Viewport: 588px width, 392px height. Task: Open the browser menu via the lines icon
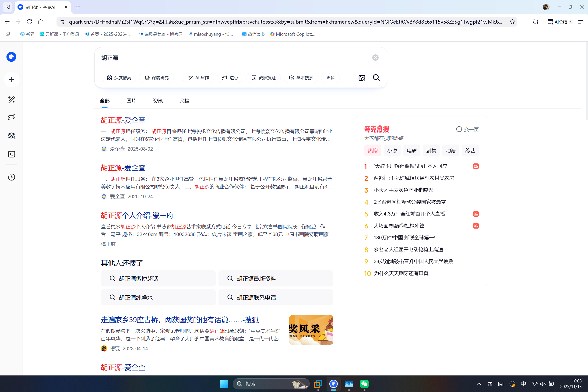[x=581, y=22]
